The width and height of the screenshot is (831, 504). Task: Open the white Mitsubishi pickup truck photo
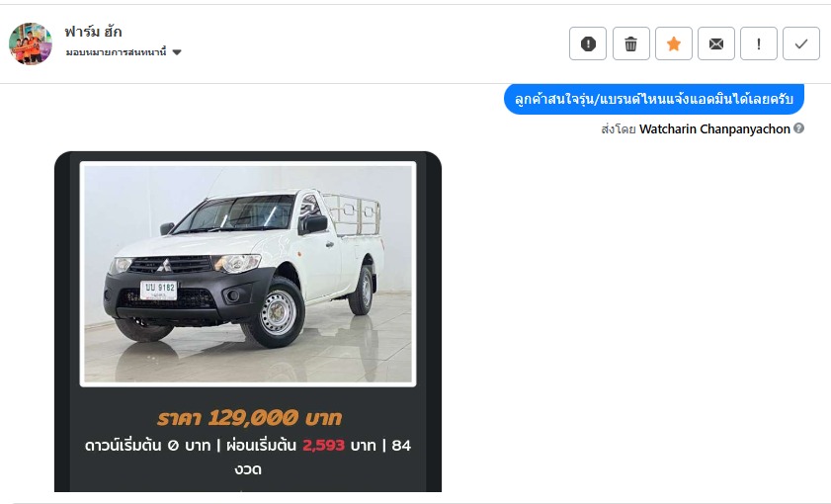tap(248, 274)
